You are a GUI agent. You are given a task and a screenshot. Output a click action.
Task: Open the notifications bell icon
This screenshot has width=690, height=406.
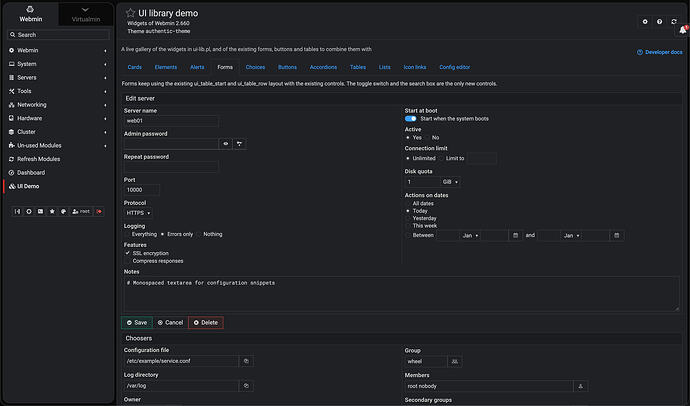tap(683, 30)
